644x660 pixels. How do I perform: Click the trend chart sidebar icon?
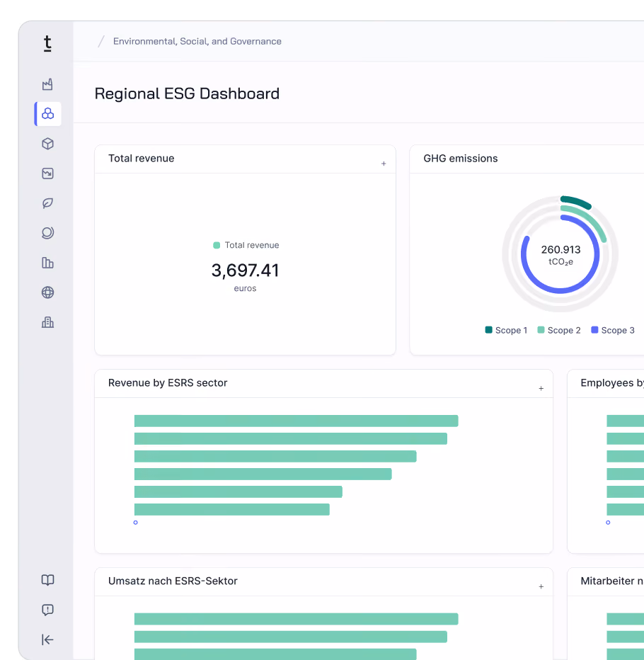pos(47,173)
